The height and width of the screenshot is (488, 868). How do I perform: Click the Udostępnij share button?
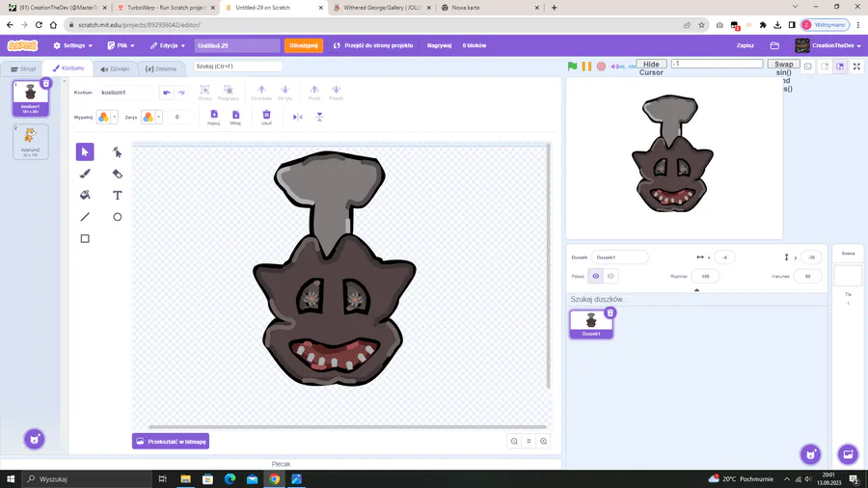pos(304,45)
